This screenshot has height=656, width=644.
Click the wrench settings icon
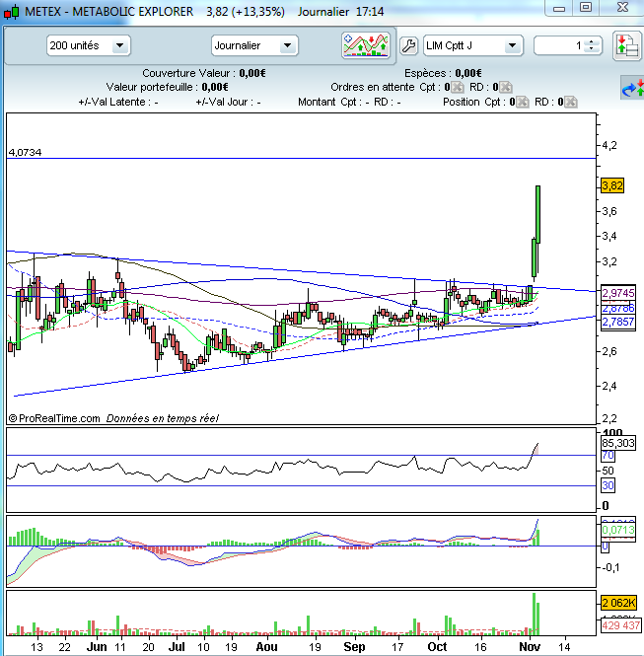tap(408, 45)
